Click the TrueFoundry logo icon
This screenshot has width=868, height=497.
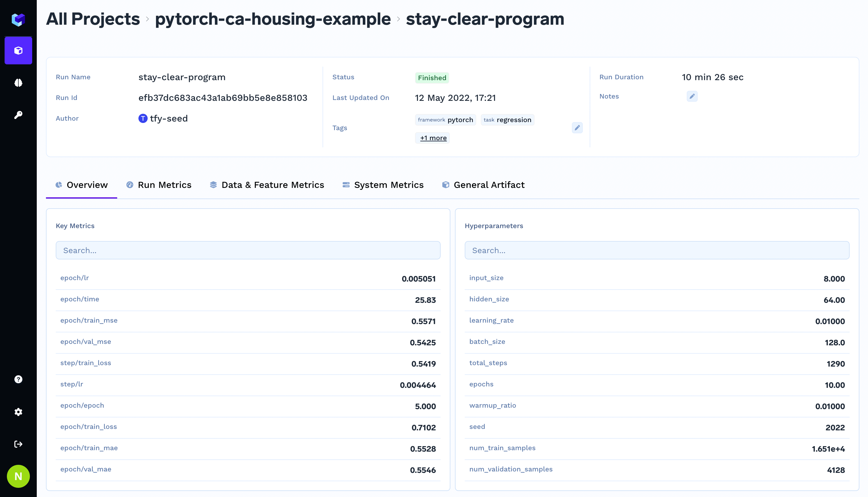[18, 20]
